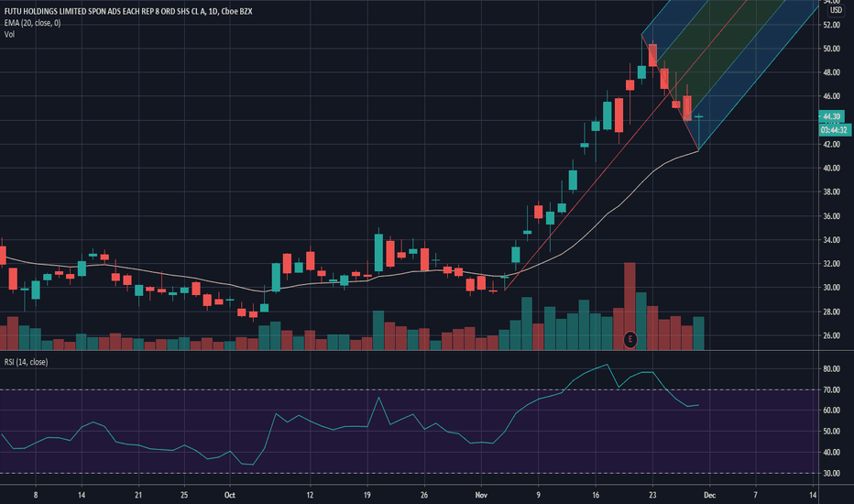This screenshot has width=854, height=504.
Task: Click the countdown timer 03:44:32 label
Action: click(x=835, y=130)
